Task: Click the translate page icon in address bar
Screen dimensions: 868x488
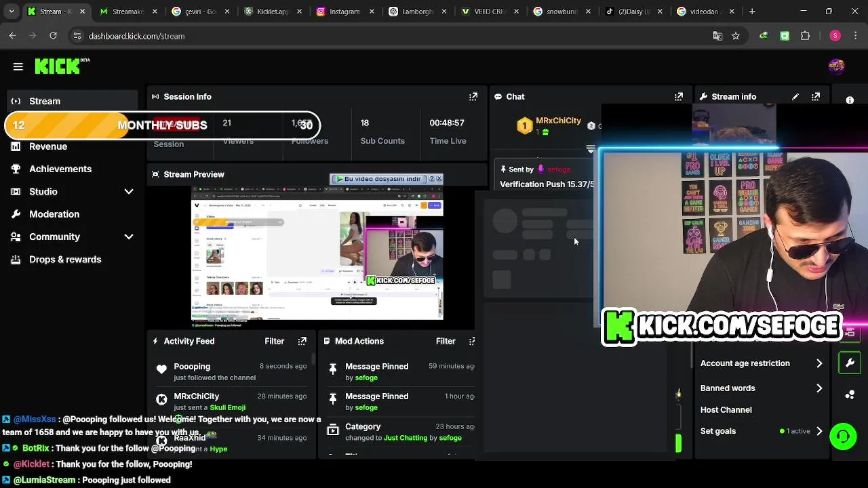Action: click(x=717, y=36)
